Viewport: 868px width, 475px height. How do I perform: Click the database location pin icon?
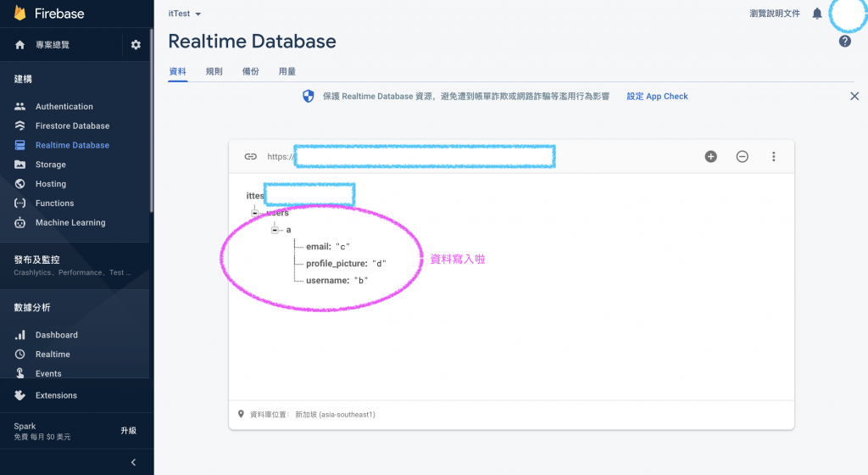pyautogui.click(x=241, y=414)
